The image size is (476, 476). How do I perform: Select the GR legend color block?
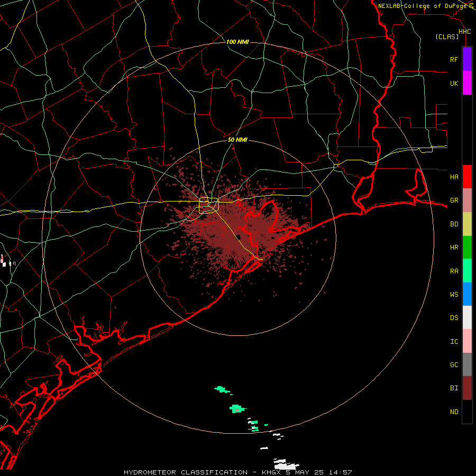coord(467,200)
